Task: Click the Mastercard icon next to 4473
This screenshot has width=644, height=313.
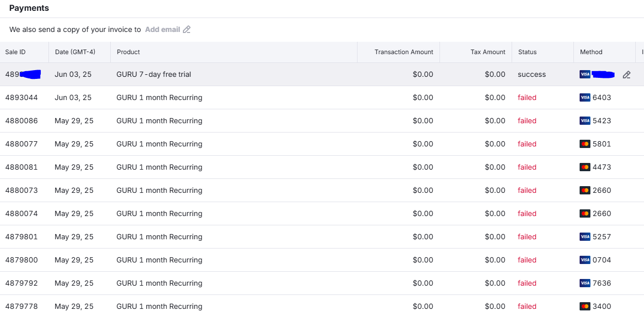Action: 585,167
